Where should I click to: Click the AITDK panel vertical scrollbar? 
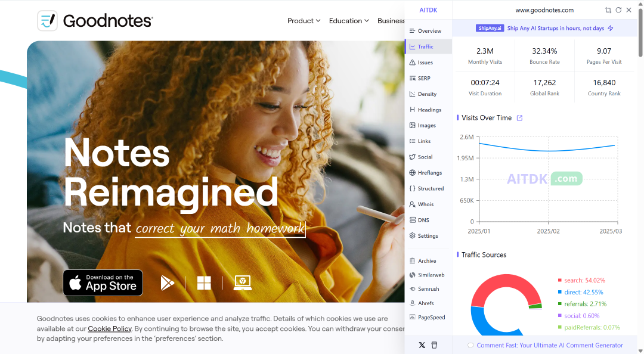pos(640,33)
